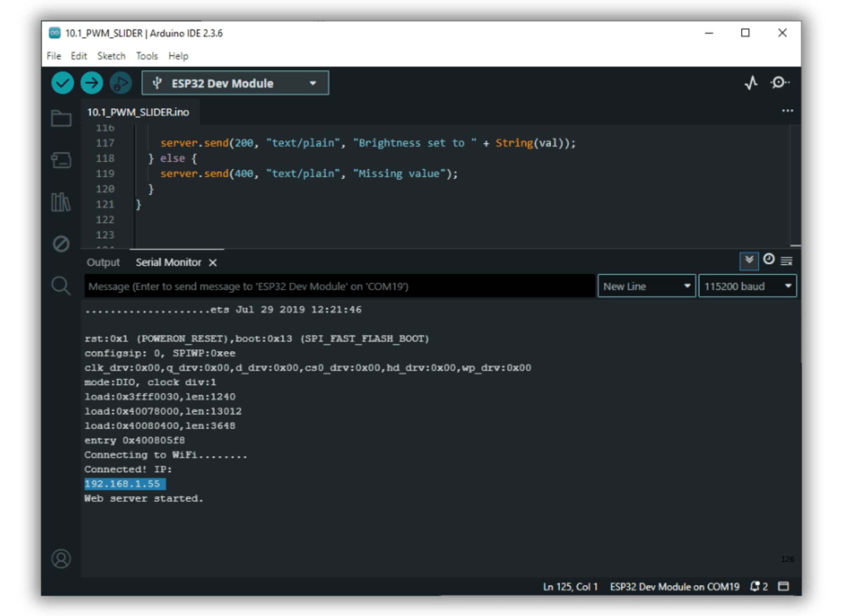The image size is (843, 616).
Task: Open the Sketchbook folder sidebar icon
Action: (61, 119)
